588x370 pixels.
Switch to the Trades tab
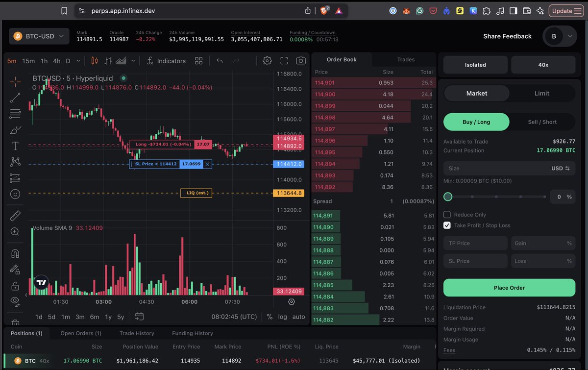tap(406, 59)
